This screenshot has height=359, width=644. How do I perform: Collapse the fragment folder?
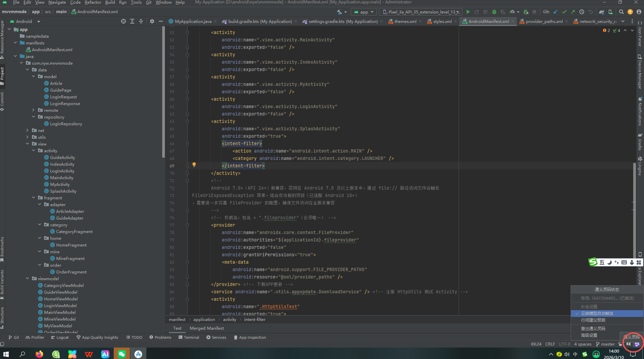tap(34, 198)
